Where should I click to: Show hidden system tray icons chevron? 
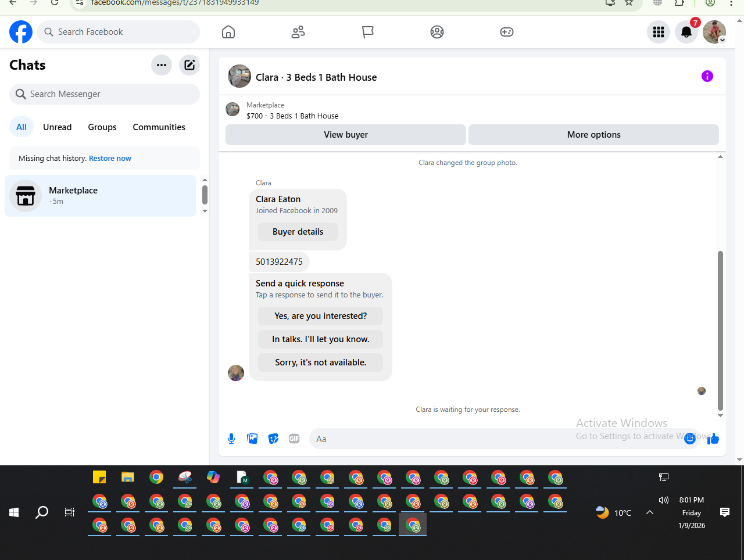tap(650, 512)
